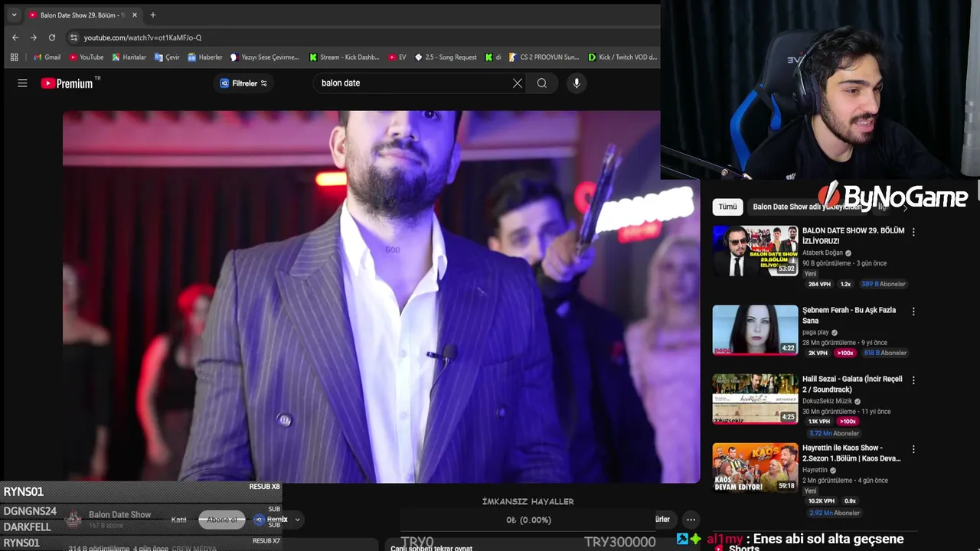Click 'Canlı sohbeti tekrar oynat' chat replay
Viewport: 980px width, 551px height.
(431, 548)
